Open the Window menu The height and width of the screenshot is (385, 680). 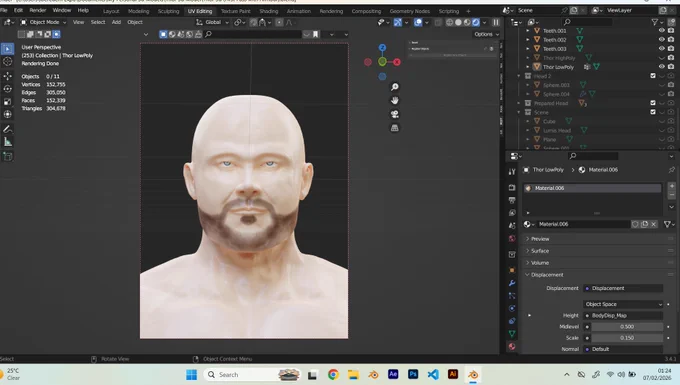pyautogui.click(x=62, y=10)
